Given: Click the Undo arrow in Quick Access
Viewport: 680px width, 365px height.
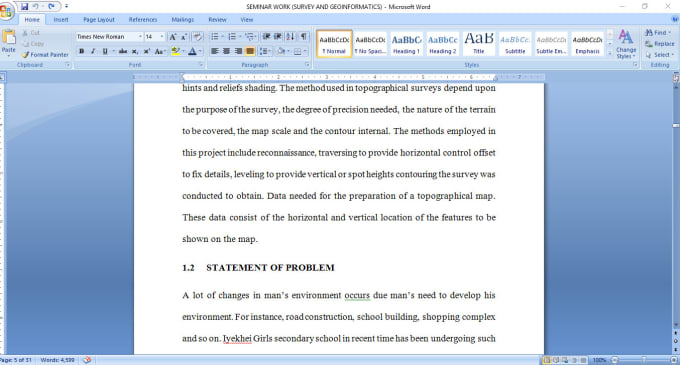Looking at the screenshot, I should [x=36, y=7].
